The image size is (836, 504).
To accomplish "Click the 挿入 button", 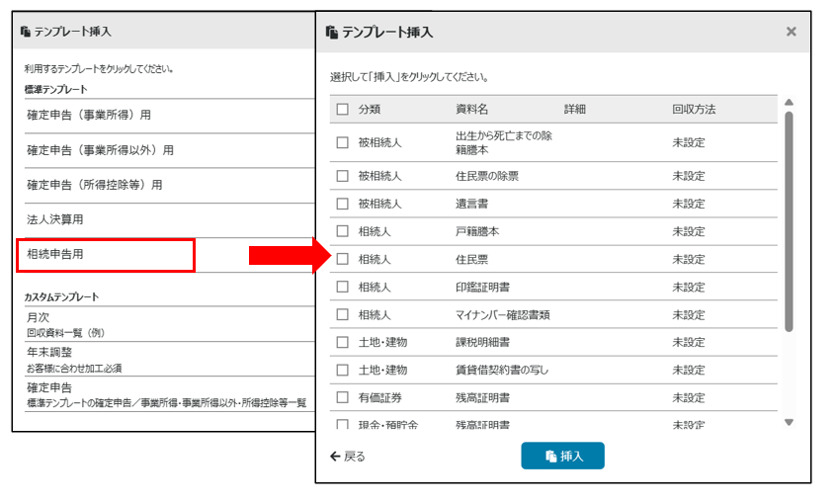I will click(x=562, y=456).
